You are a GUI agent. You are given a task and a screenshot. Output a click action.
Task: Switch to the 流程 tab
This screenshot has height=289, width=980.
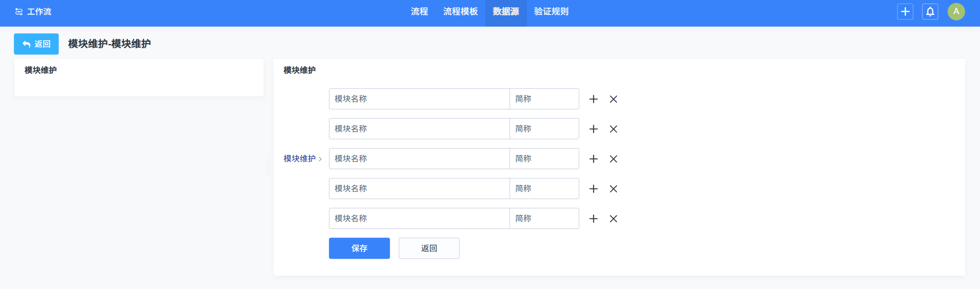coord(419,12)
